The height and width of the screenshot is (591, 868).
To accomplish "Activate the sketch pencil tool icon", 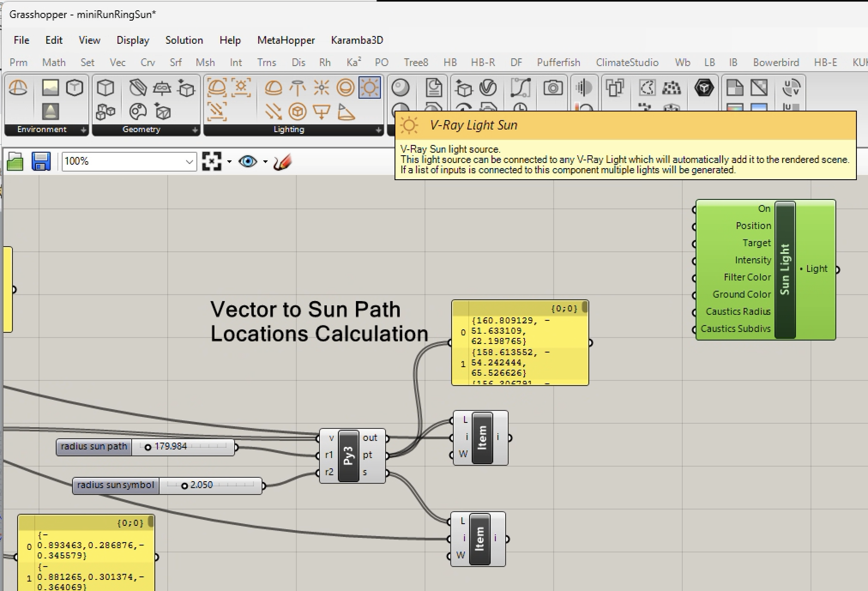I will click(283, 162).
